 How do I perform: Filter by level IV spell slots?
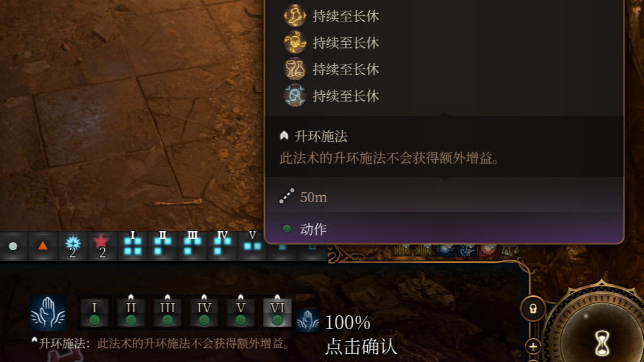222,245
